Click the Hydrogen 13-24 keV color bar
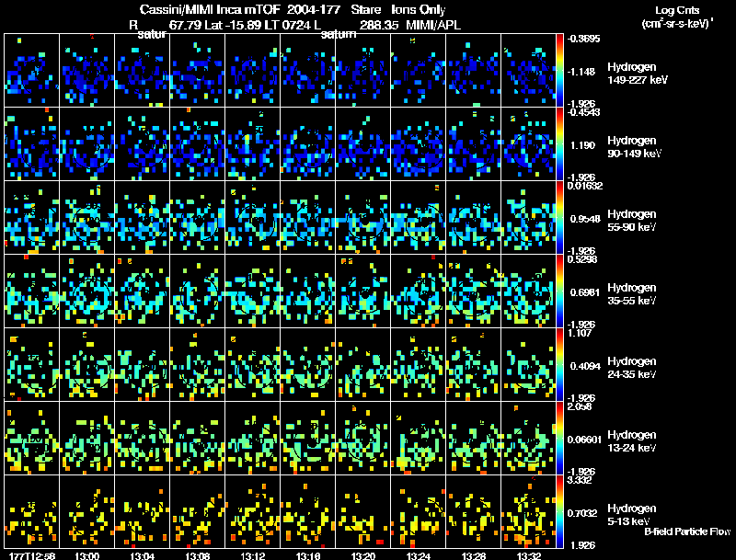Image resolution: width=736 pixels, height=560 pixels. (x=559, y=439)
